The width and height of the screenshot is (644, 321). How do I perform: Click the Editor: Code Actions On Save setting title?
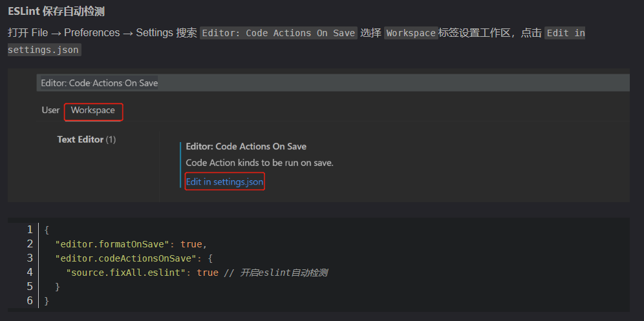point(246,147)
